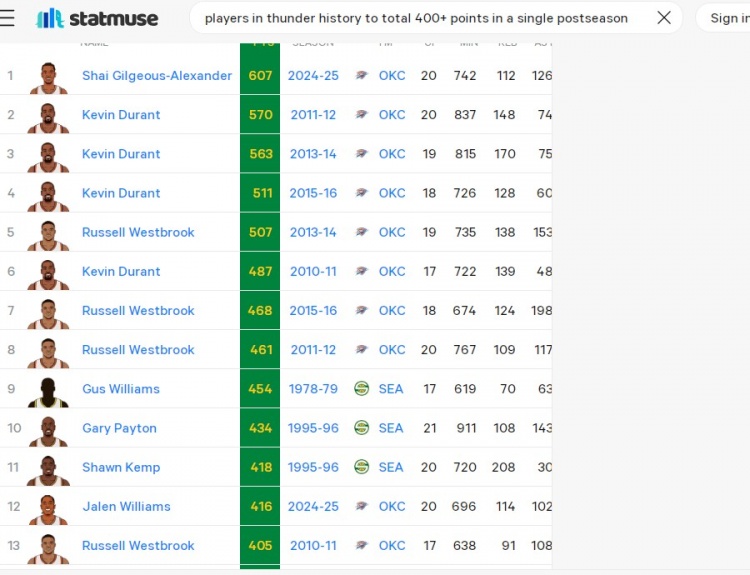The width and height of the screenshot is (750, 575).
Task: Clear the search query with X
Action: coord(664,18)
